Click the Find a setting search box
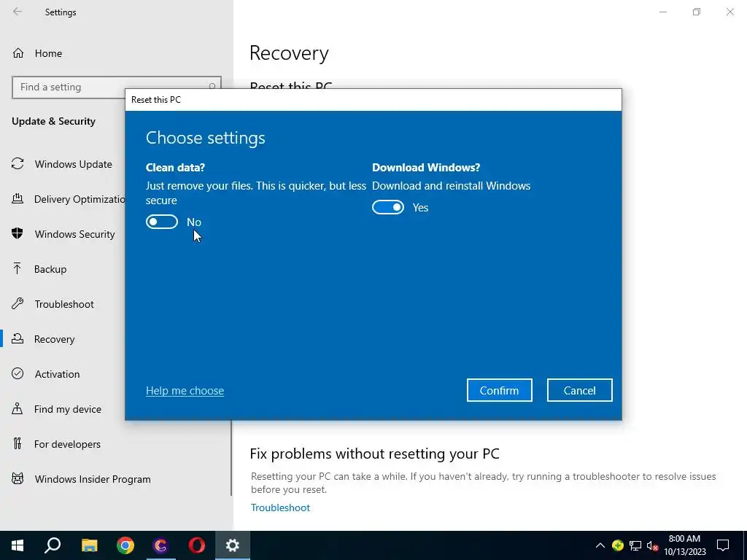The image size is (747, 560). click(x=116, y=87)
